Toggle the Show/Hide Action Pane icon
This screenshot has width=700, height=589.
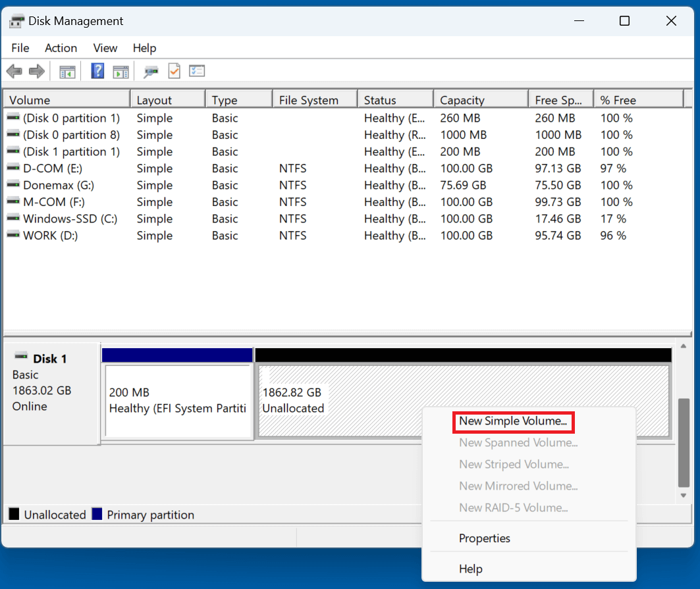(x=120, y=71)
